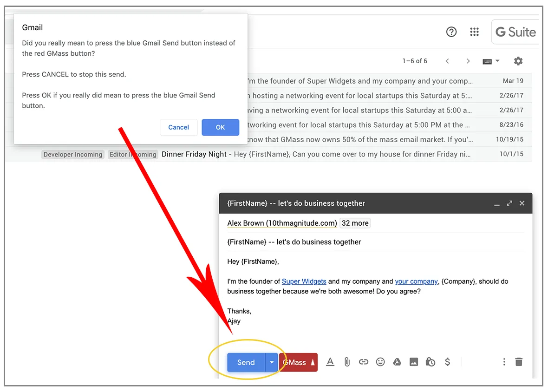Open text formatting options icon
The image size is (548, 392).
[x=330, y=362]
